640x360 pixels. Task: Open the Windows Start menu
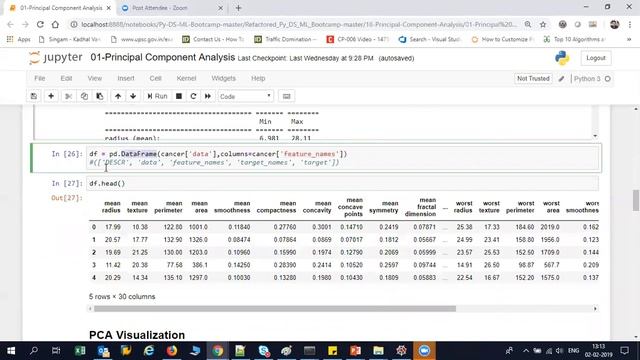11,351
